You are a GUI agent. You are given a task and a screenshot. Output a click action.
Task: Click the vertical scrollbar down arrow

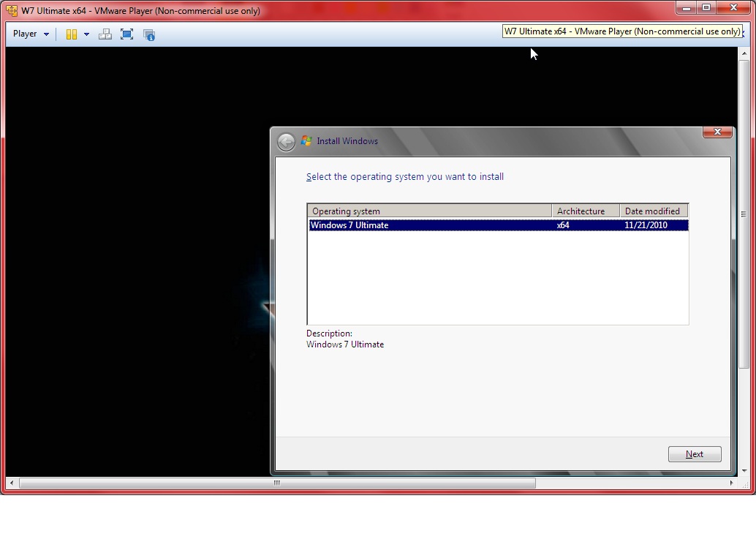(744, 470)
